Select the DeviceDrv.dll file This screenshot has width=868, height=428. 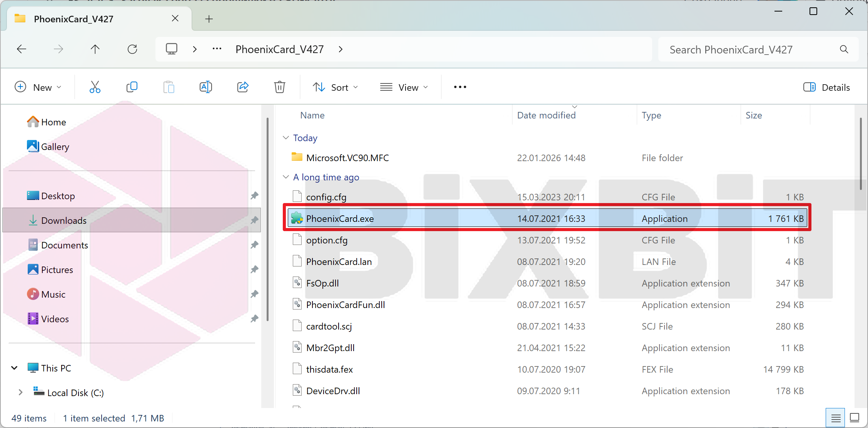click(548, 391)
